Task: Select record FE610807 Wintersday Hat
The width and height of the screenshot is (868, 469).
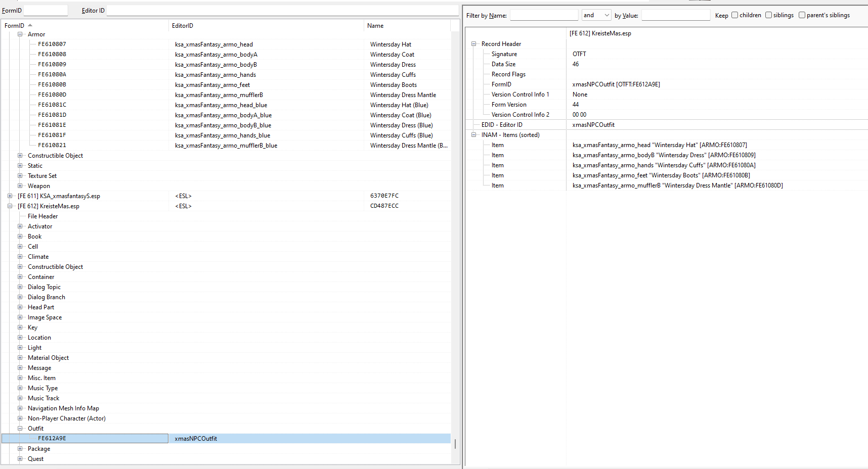Action: point(226,44)
